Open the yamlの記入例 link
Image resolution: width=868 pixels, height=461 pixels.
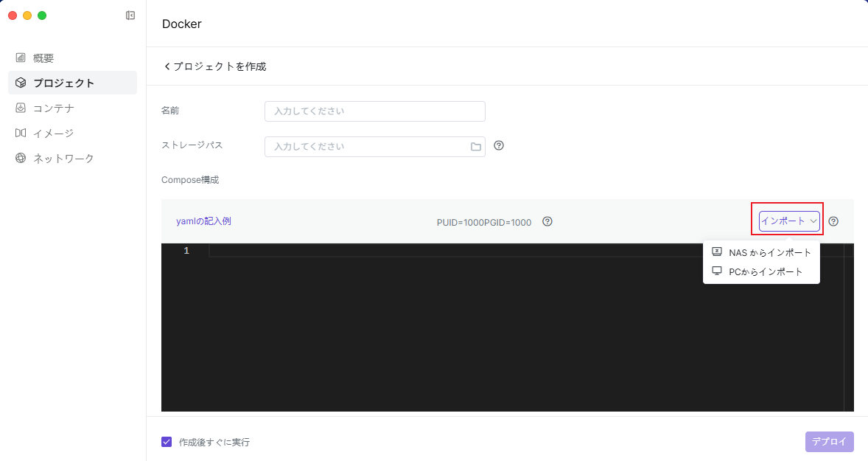(x=203, y=221)
